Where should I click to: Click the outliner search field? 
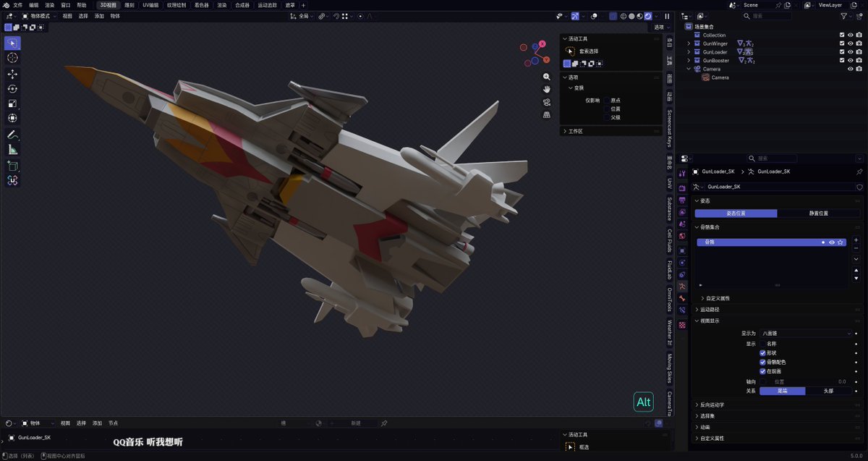click(767, 16)
